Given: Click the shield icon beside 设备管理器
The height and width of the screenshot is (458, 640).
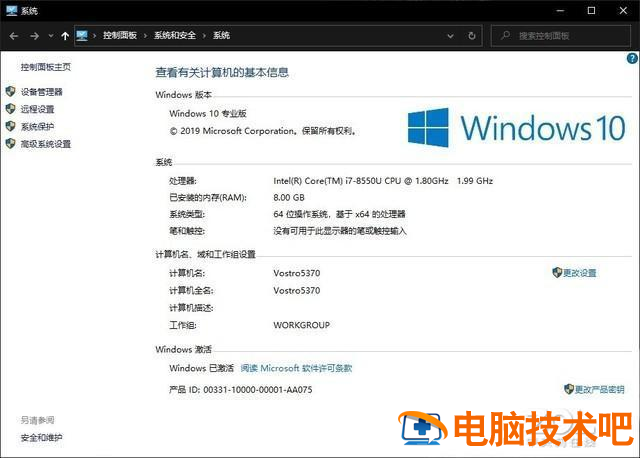Looking at the screenshot, I should (x=11, y=91).
